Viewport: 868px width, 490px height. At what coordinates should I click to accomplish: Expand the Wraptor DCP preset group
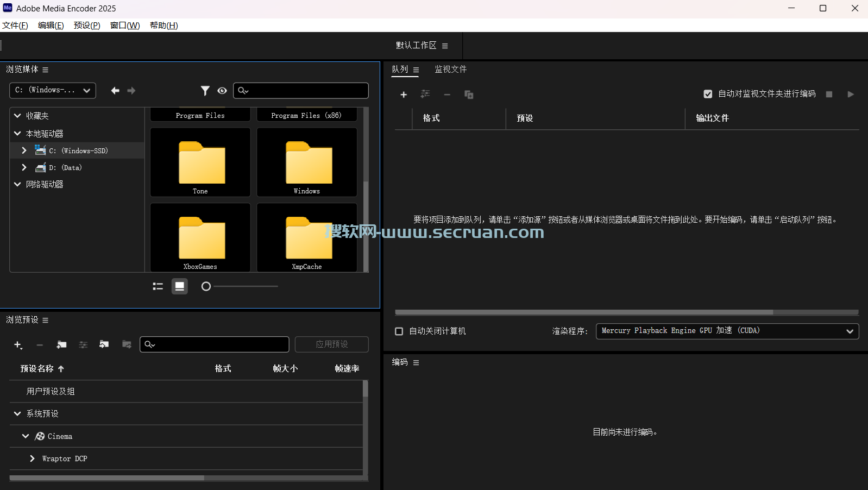point(33,458)
